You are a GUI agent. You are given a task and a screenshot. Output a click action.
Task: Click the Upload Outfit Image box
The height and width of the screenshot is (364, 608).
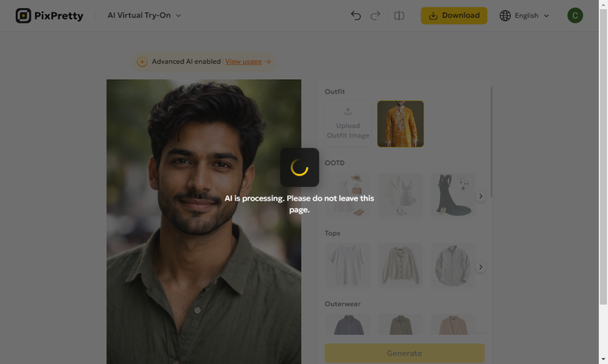point(348,124)
